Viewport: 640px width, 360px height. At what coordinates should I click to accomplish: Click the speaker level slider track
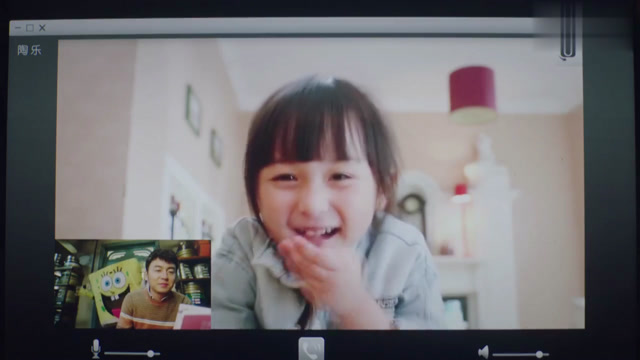click(520, 354)
